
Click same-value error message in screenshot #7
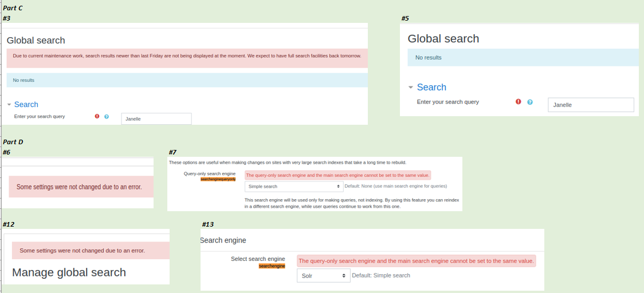pyautogui.click(x=337, y=175)
